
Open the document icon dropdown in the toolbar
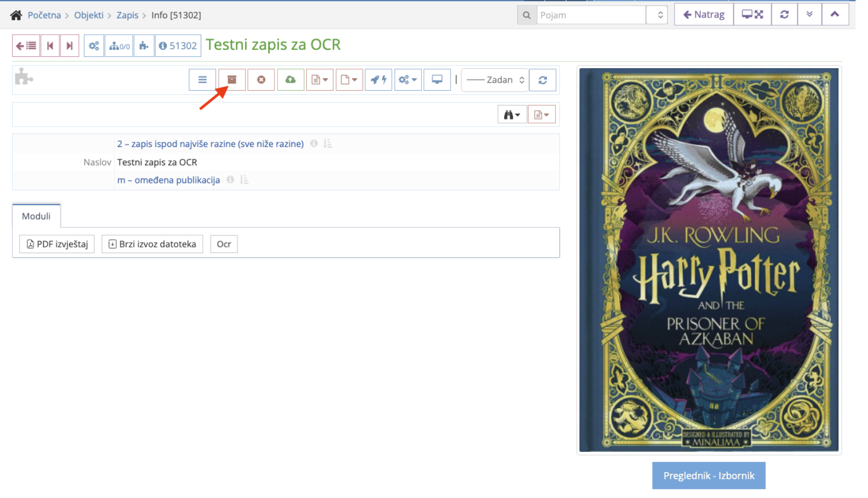320,79
